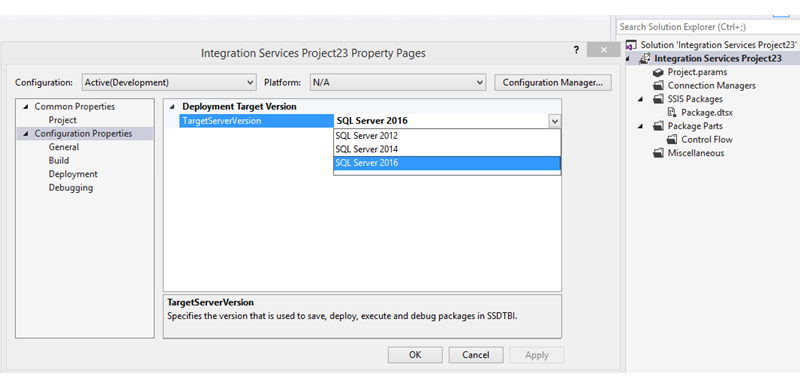Click the Search Solution Explorer field
Viewport: 800px width, 388px height.
[708, 27]
